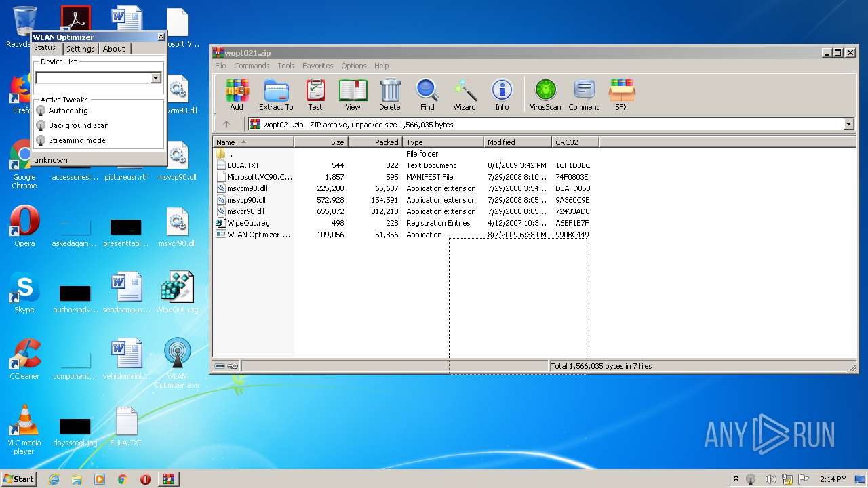Select msvcr90.dll desktop file icon

(x=177, y=226)
